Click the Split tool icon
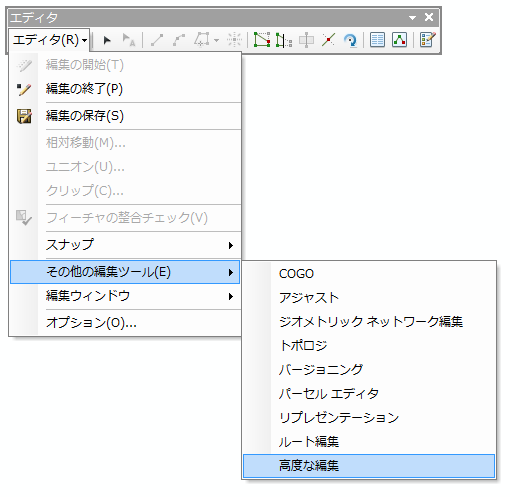The height and width of the screenshot is (497, 510). 328,40
